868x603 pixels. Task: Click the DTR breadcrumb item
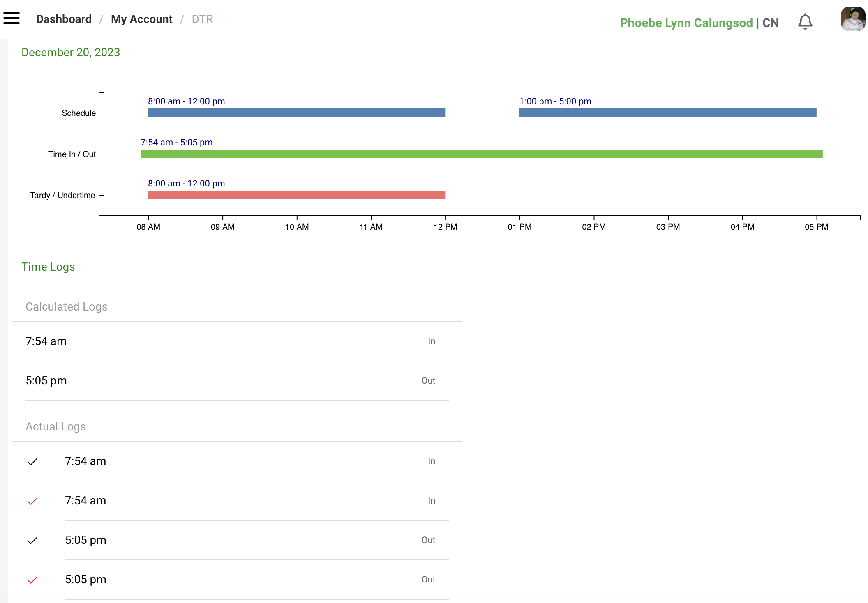pyautogui.click(x=202, y=19)
